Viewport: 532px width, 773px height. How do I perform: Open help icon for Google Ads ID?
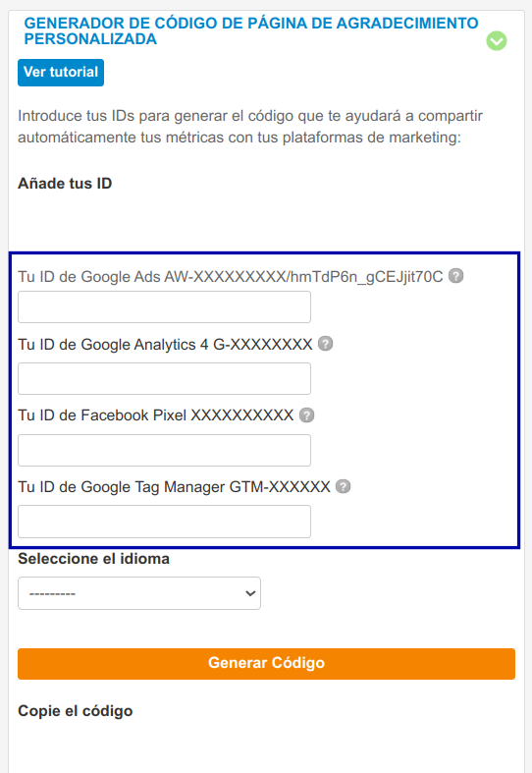click(x=456, y=276)
